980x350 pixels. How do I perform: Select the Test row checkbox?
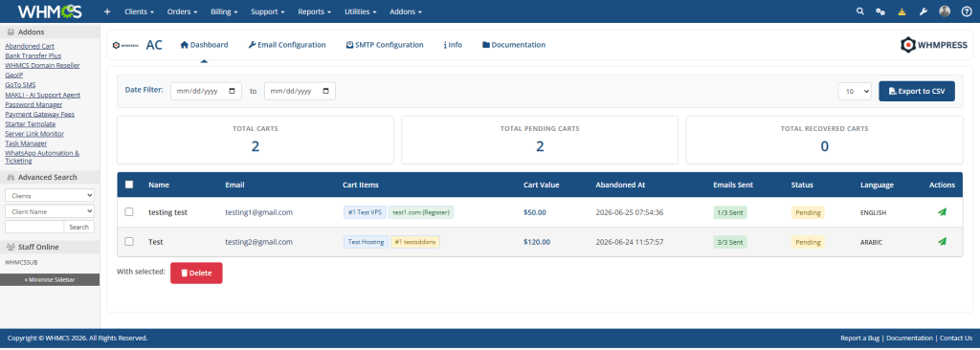(x=129, y=241)
